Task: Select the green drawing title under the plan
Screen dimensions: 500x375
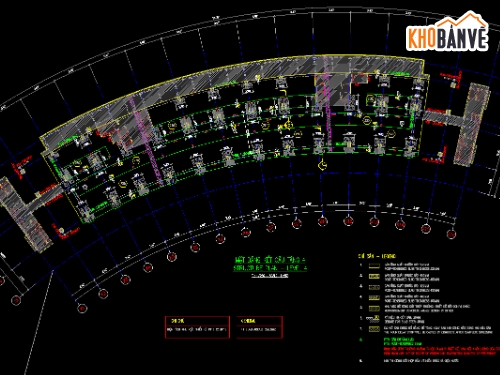Action: [x=270, y=264]
